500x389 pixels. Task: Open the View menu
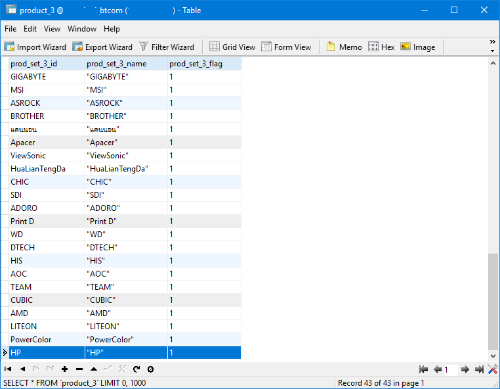52,29
